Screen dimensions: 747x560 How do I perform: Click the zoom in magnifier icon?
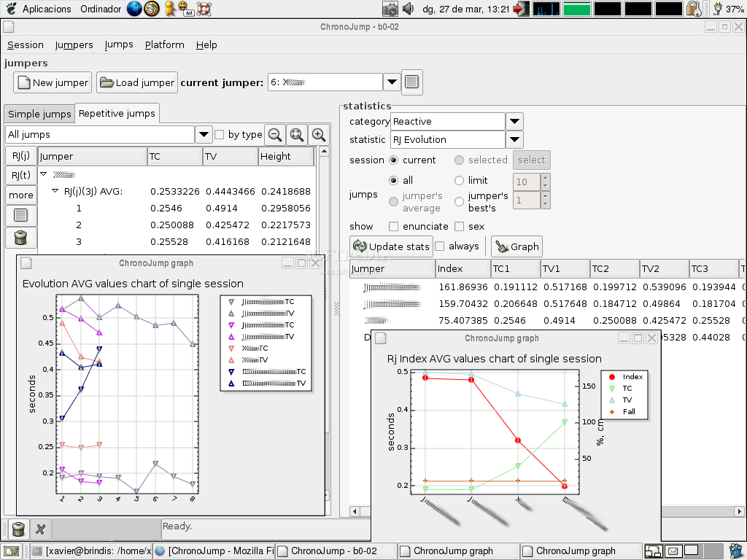pos(318,135)
